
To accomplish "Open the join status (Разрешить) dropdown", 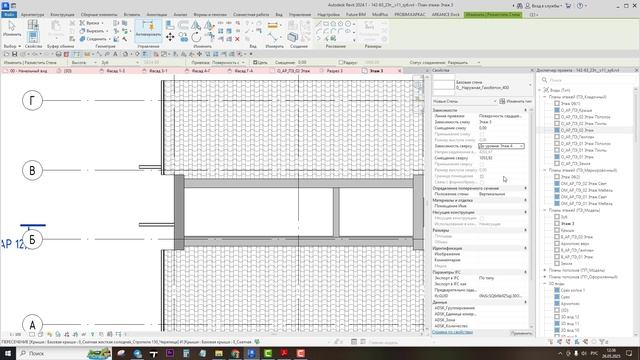I will click(464, 62).
